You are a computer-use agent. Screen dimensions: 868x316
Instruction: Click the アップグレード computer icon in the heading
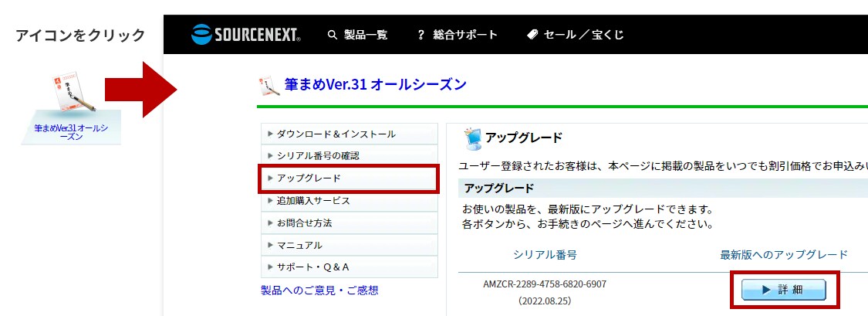[x=472, y=138]
